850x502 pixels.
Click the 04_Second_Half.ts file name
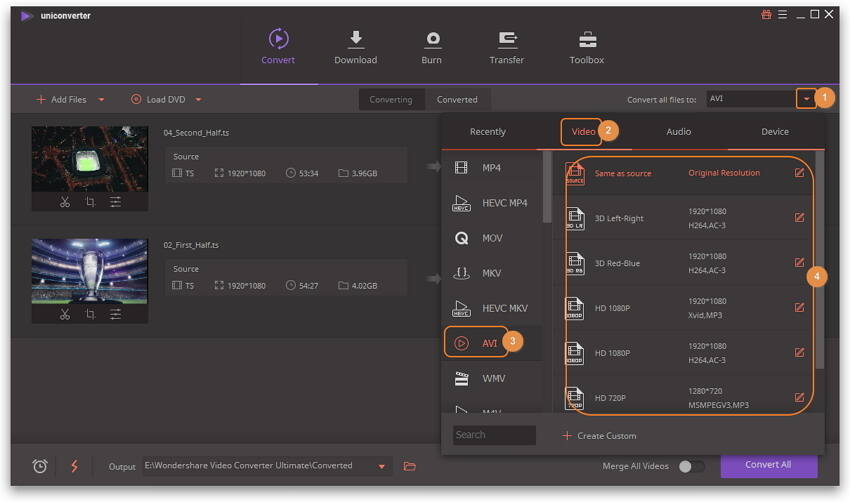coord(196,133)
